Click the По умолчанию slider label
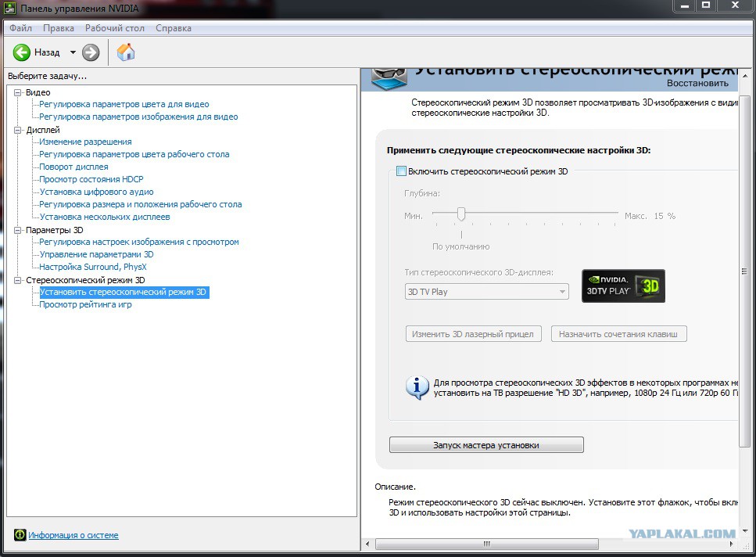 [461, 246]
